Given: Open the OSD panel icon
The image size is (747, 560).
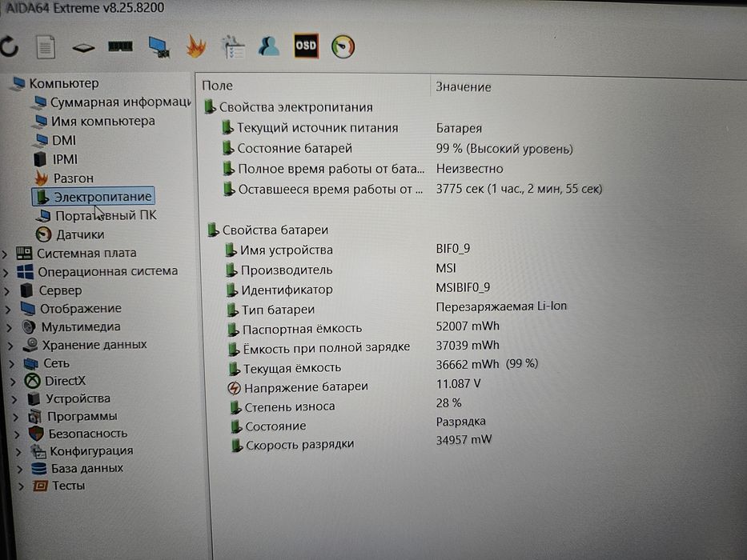Looking at the screenshot, I should pyautogui.click(x=306, y=46).
